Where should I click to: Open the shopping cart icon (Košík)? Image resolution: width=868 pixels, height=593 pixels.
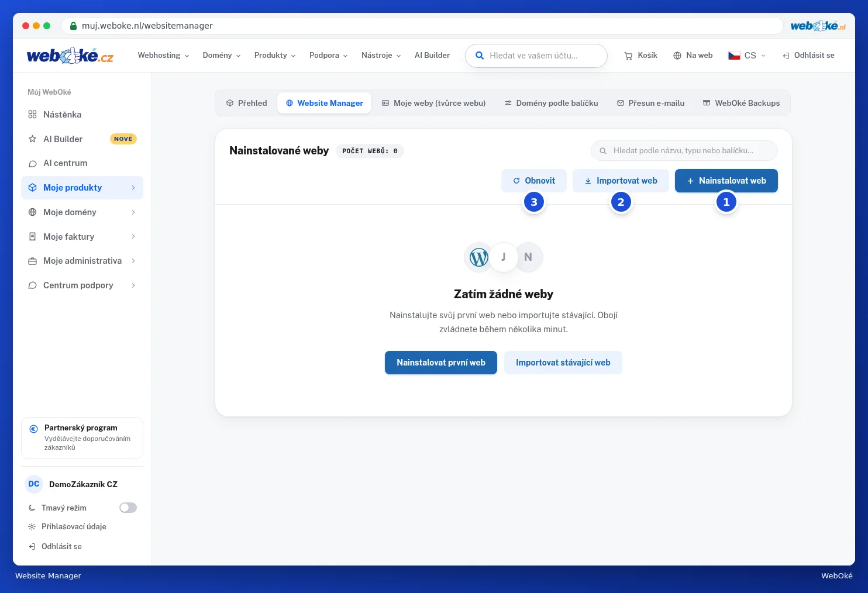(x=629, y=56)
